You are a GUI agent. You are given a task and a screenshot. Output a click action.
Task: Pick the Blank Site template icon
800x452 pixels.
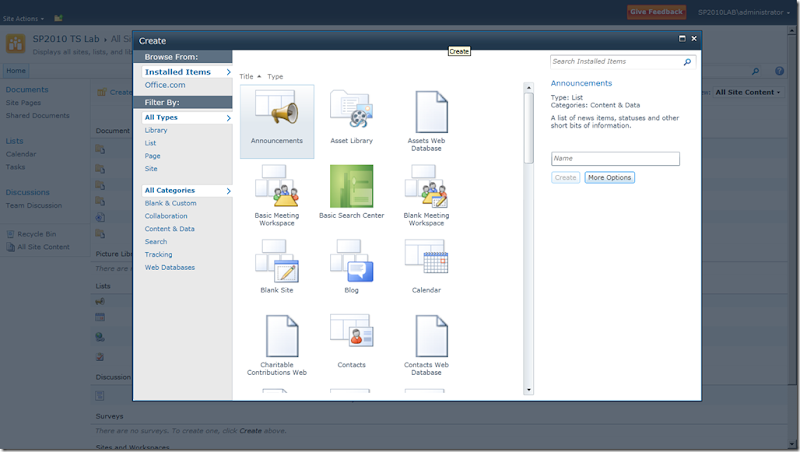[277, 261]
